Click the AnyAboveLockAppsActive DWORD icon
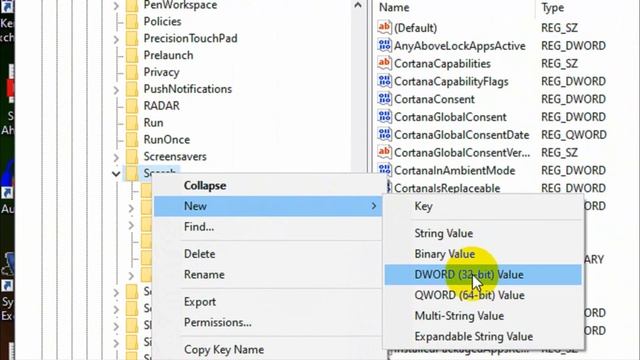 click(384, 45)
